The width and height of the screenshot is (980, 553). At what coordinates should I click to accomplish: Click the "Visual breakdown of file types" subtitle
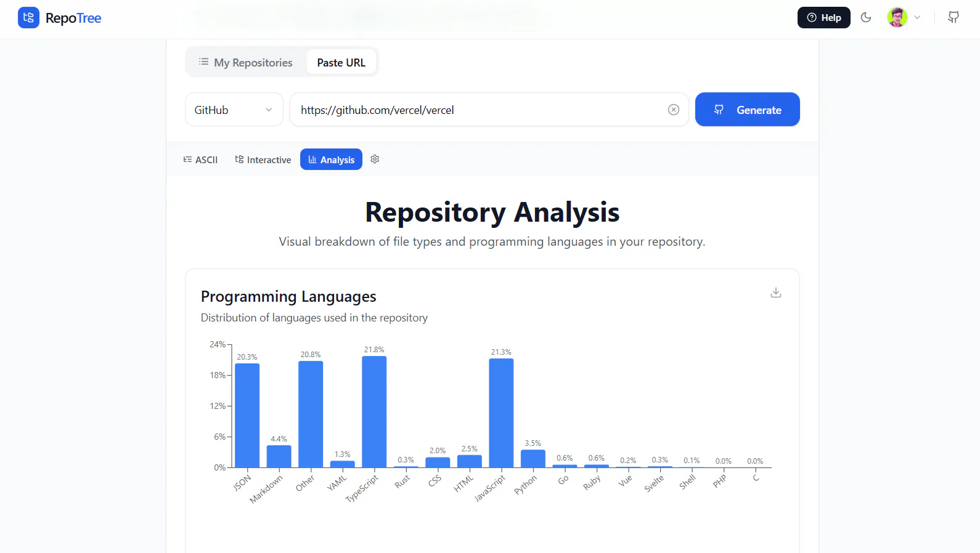coord(492,241)
